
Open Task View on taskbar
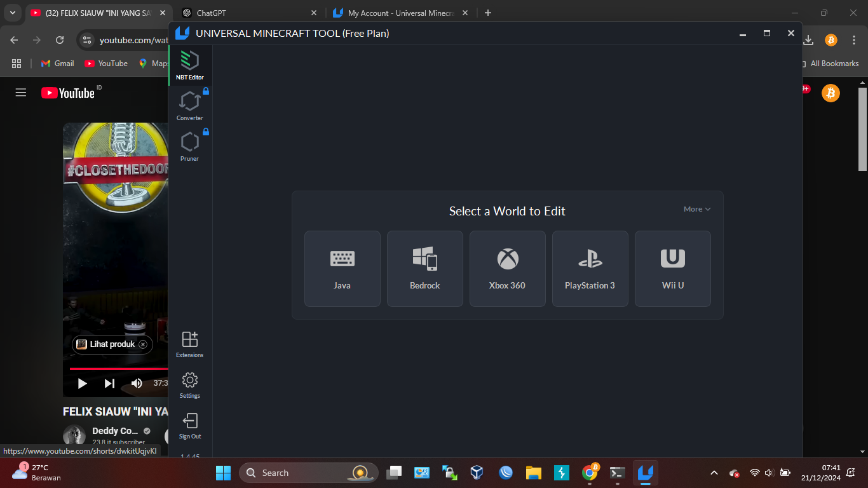point(394,473)
